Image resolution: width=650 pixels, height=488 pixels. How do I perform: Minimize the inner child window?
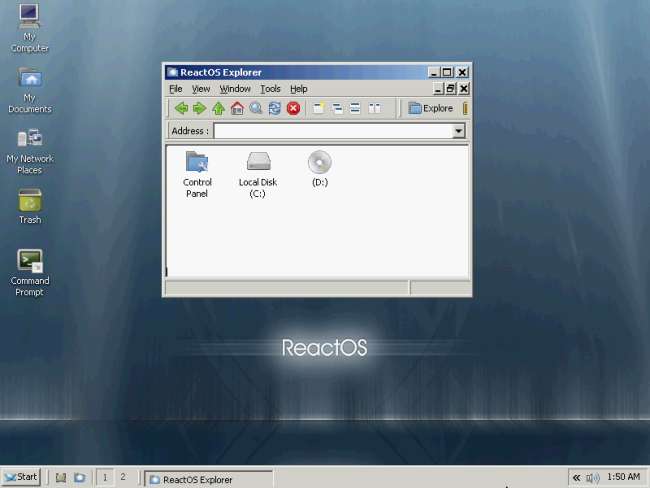438,89
